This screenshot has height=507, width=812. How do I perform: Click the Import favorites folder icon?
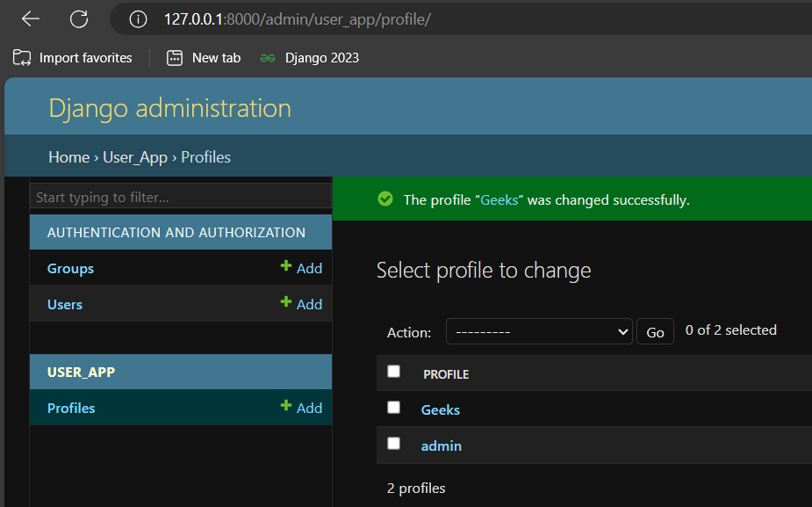pos(22,58)
